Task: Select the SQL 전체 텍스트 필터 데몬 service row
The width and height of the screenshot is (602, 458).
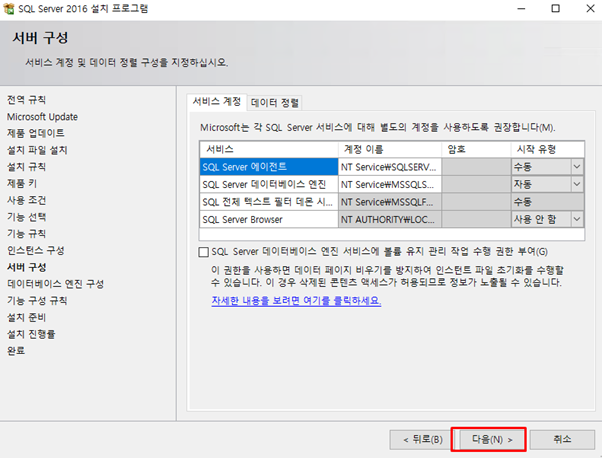Action: pyautogui.click(x=269, y=202)
